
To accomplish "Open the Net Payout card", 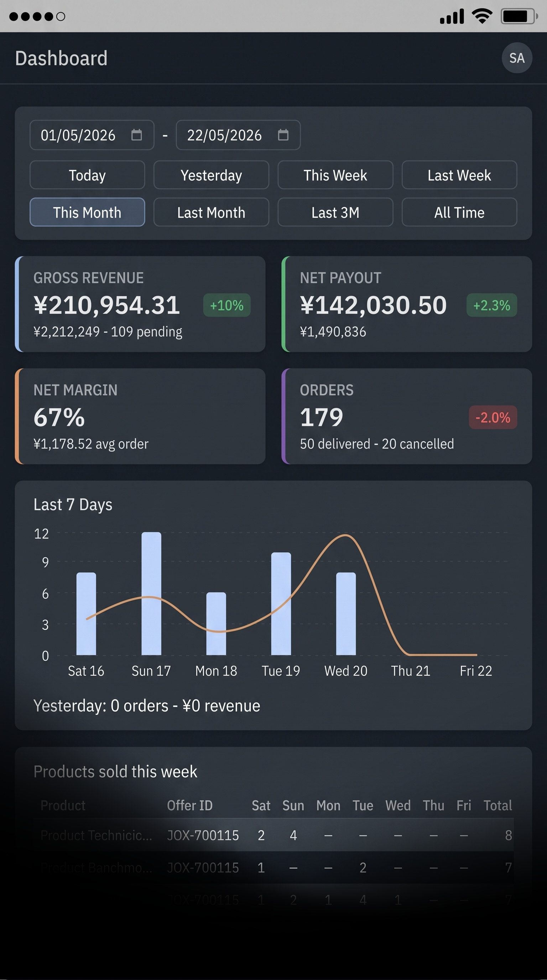I will click(407, 304).
